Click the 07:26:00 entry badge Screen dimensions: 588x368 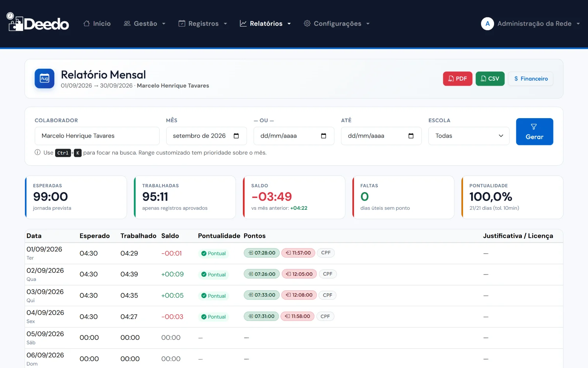pyautogui.click(x=262, y=274)
